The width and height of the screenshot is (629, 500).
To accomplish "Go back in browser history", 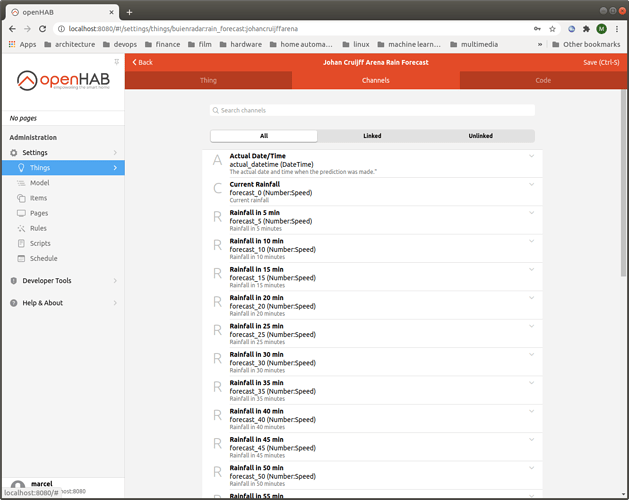I will [12, 29].
